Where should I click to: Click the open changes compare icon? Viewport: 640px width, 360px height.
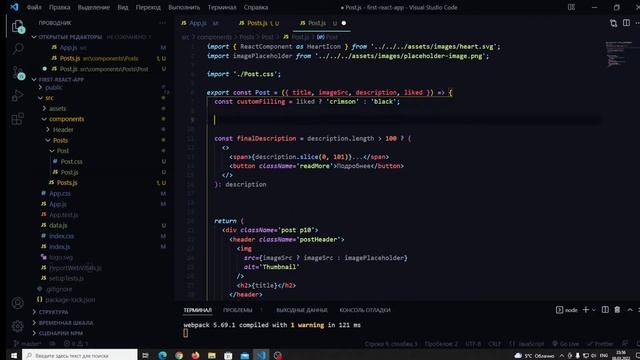(x=613, y=23)
